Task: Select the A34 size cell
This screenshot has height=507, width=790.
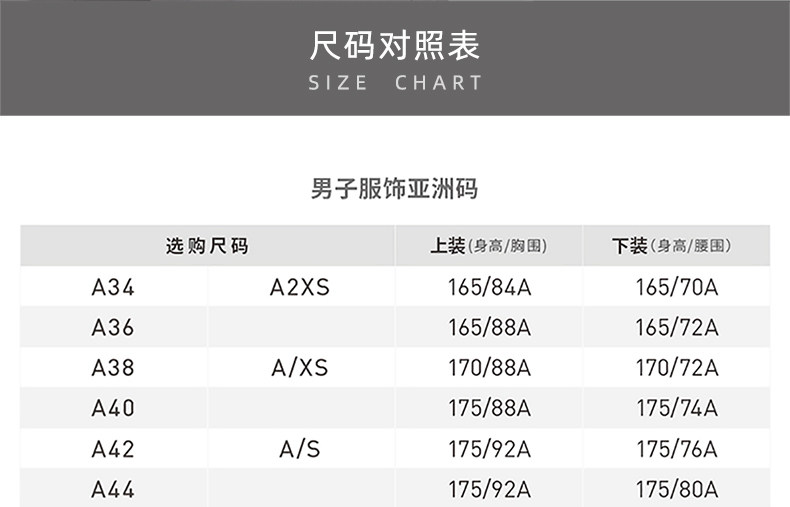Action: [x=113, y=287]
